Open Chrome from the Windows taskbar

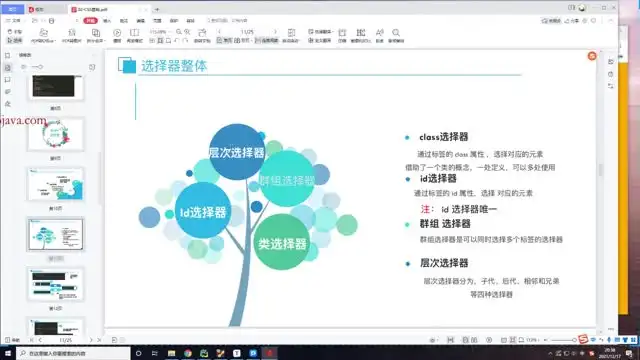pos(188,353)
